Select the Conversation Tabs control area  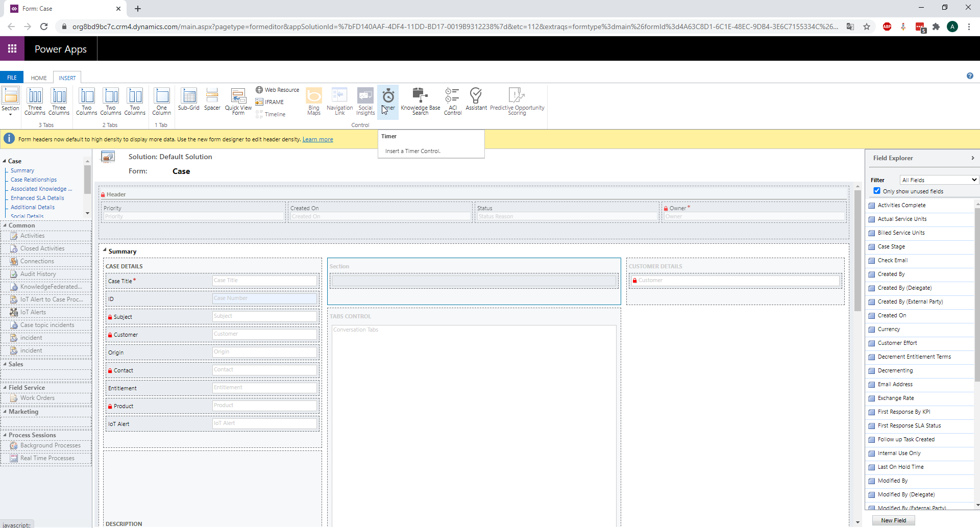(x=474, y=426)
